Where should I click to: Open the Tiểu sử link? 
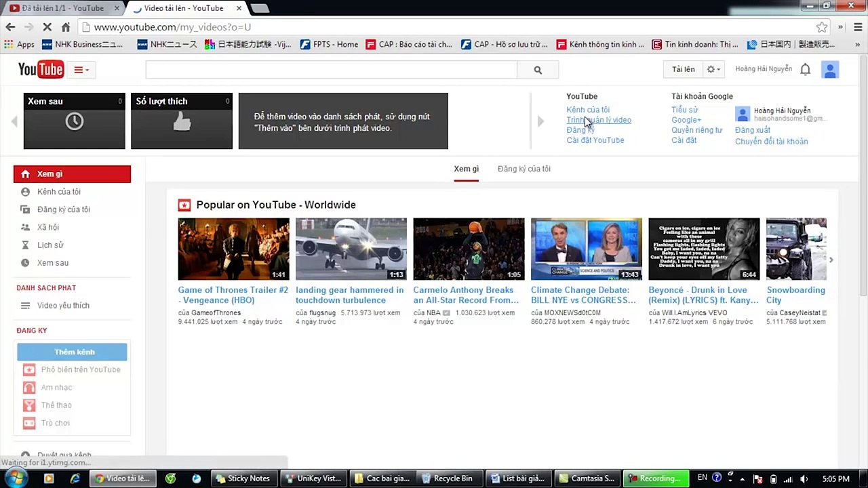(684, 109)
